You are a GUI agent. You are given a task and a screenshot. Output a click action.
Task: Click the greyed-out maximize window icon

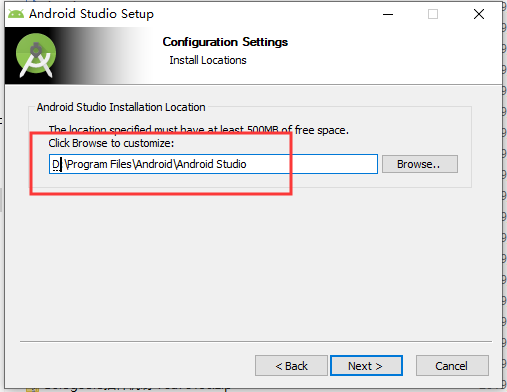[433, 14]
